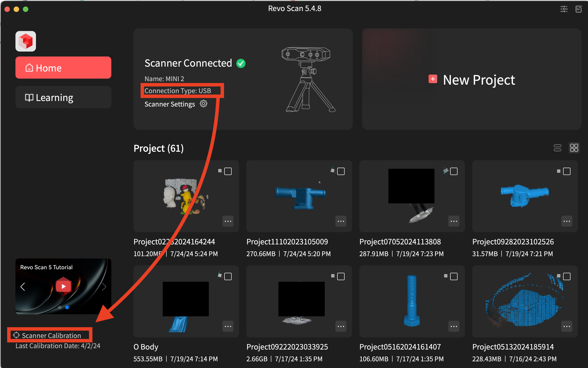Select the O Body project checkbox
The image size is (588, 368).
click(228, 276)
